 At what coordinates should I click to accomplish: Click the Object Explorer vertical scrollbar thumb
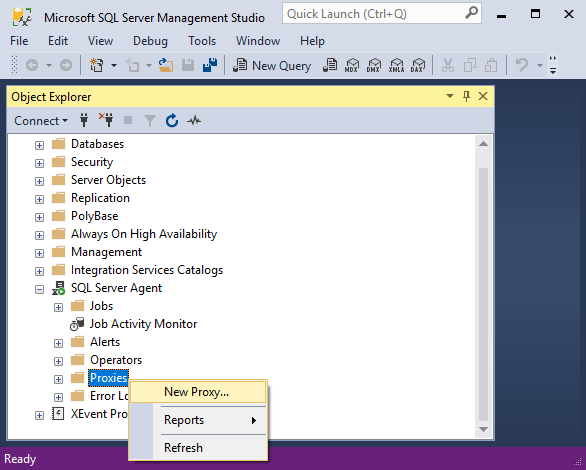coord(484,295)
